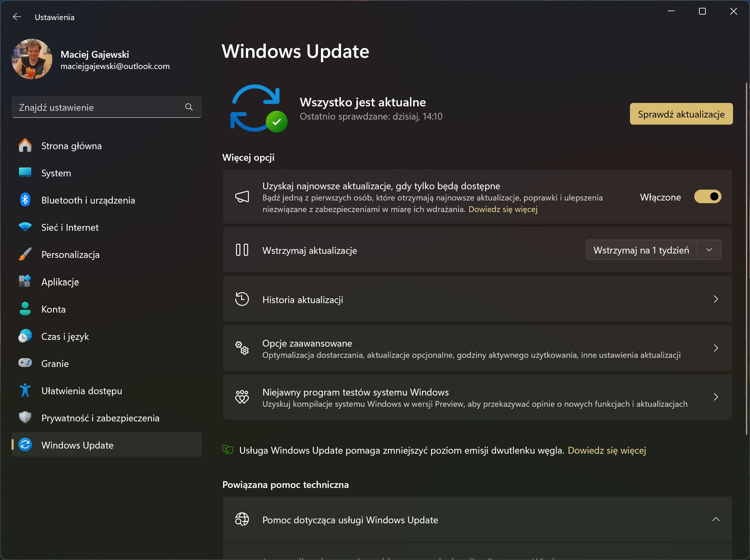750x560 pixels.
Task: Click the gamepad Granie icon
Action: pyautogui.click(x=25, y=363)
